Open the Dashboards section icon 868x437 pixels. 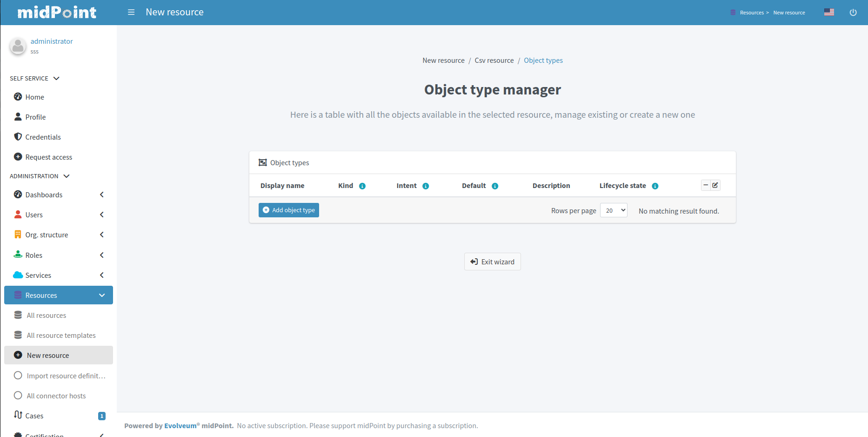(x=18, y=195)
